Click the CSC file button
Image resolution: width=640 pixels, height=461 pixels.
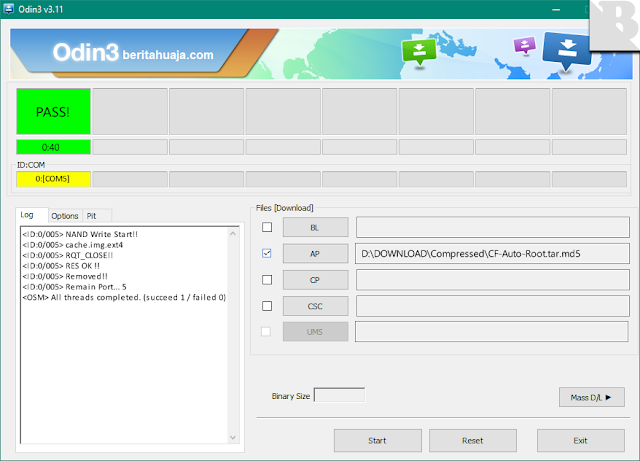coord(316,306)
